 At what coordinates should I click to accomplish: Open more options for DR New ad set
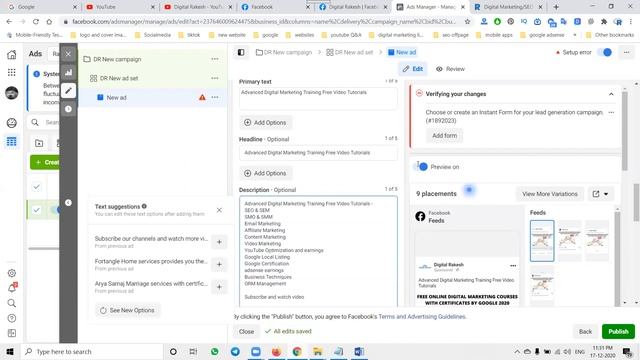pyautogui.click(x=215, y=78)
